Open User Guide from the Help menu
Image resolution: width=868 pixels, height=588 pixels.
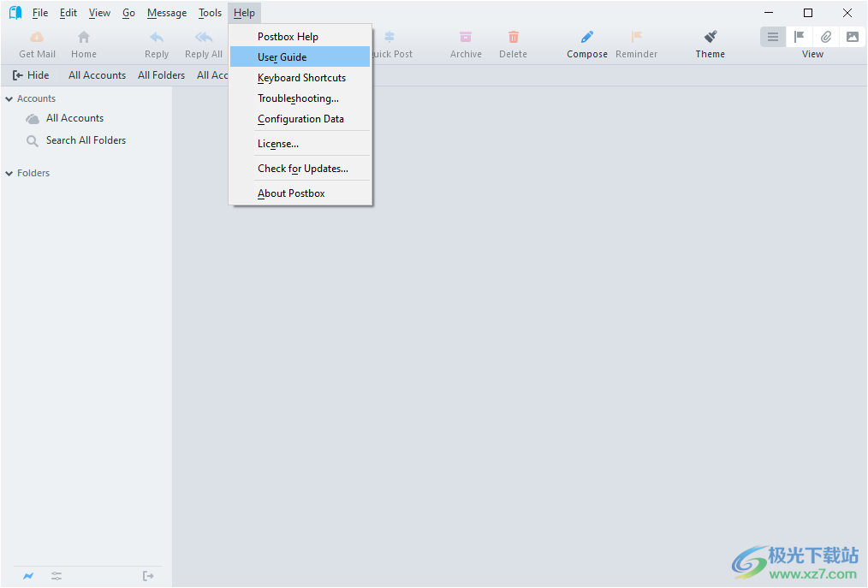click(x=300, y=57)
